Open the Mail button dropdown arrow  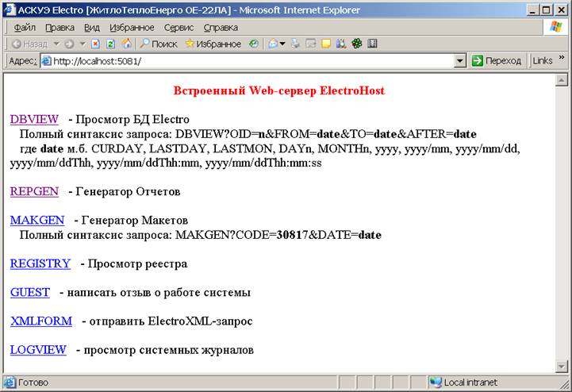coord(282,44)
